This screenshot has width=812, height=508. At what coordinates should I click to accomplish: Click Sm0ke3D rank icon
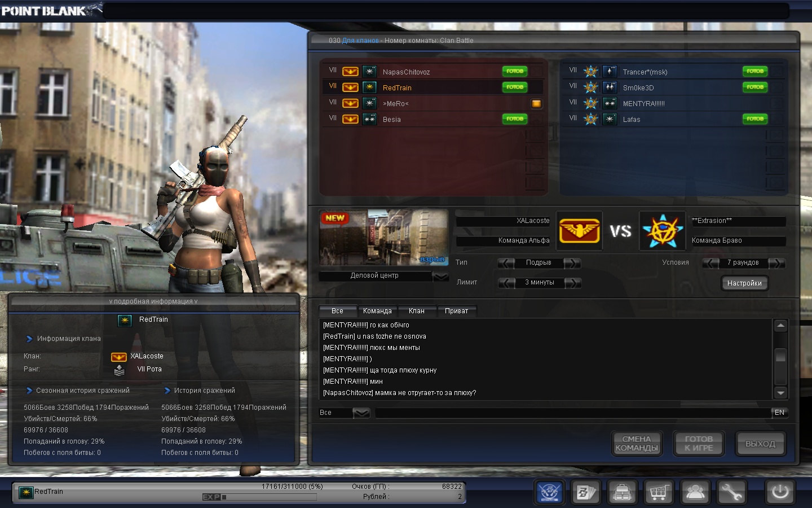click(x=610, y=87)
